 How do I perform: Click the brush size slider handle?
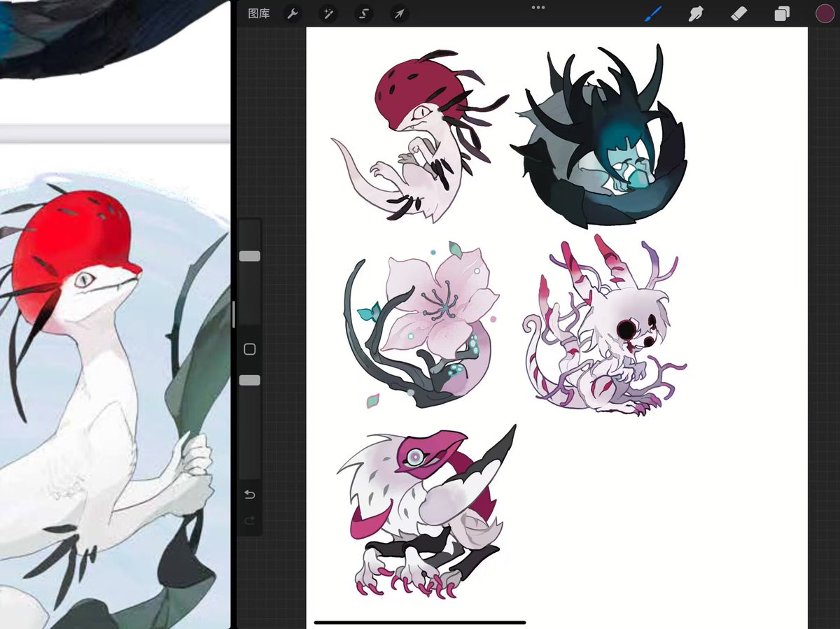[250, 256]
